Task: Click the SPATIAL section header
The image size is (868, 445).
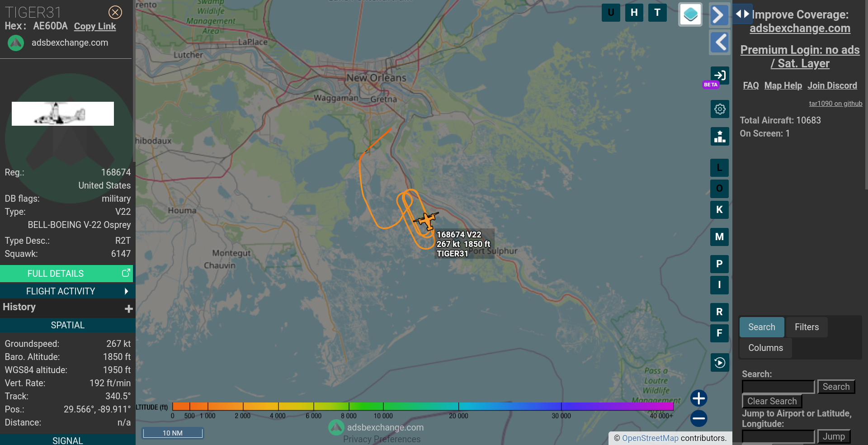Action: 67,325
